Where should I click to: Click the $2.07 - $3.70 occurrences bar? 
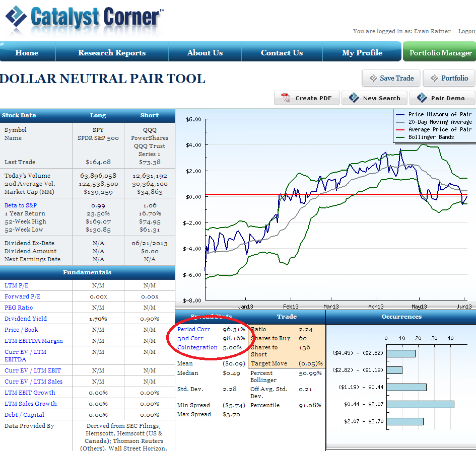pyautogui.click(x=405, y=421)
